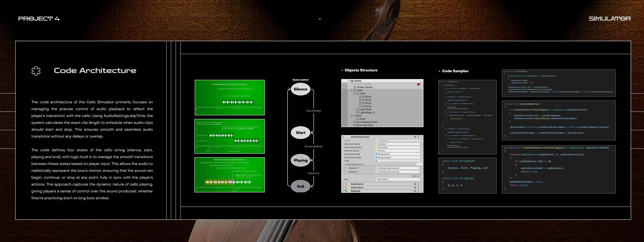
Task: Open object picker for Note Start Sound
Action: 421,144
